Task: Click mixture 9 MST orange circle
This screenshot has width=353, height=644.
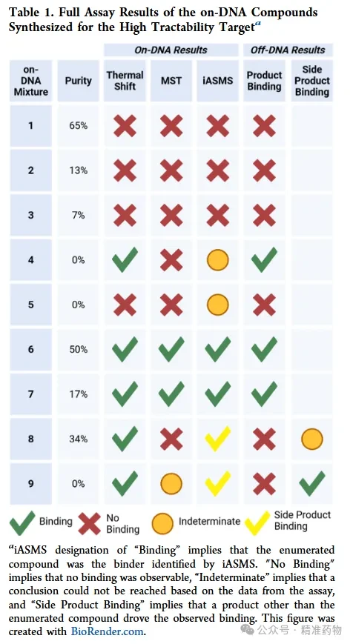Action: coord(171,484)
